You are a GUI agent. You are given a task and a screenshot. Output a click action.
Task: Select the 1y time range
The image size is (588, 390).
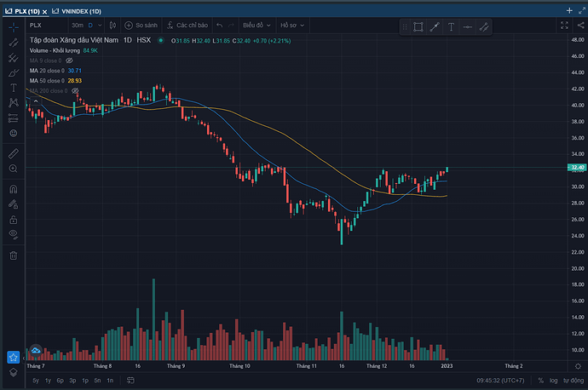tap(47, 381)
